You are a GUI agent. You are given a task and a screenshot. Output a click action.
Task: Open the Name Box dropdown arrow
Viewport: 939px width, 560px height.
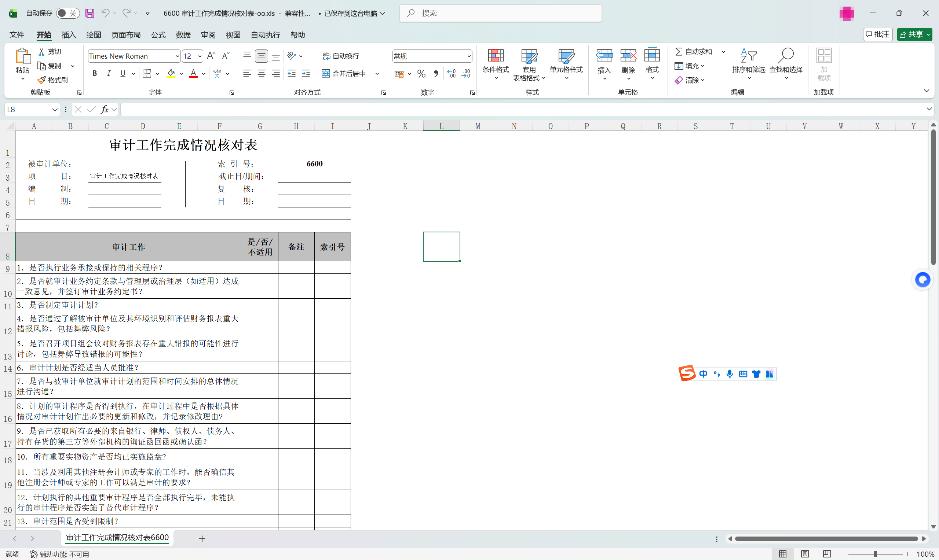(54, 110)
